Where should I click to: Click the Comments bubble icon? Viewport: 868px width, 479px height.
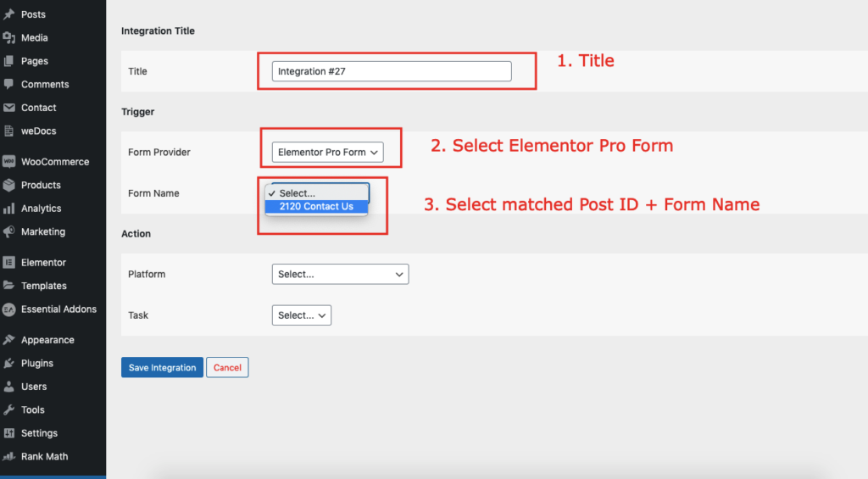point(8,84)
